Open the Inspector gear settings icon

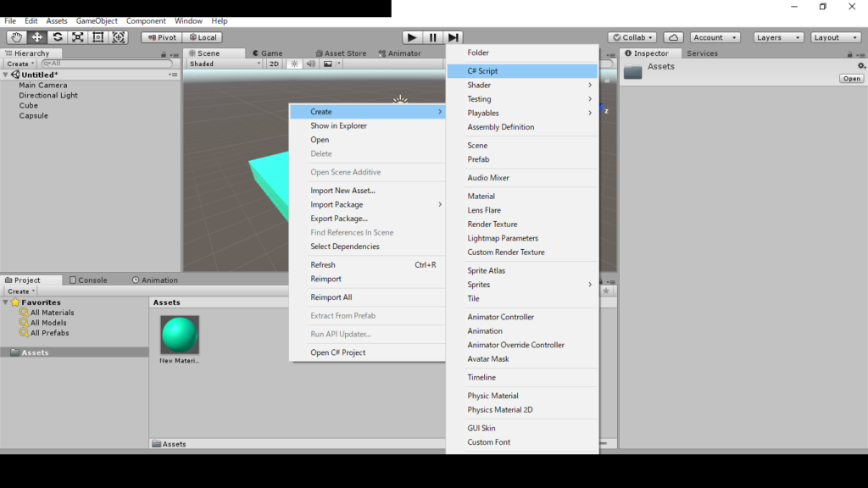tap(861, 66)
